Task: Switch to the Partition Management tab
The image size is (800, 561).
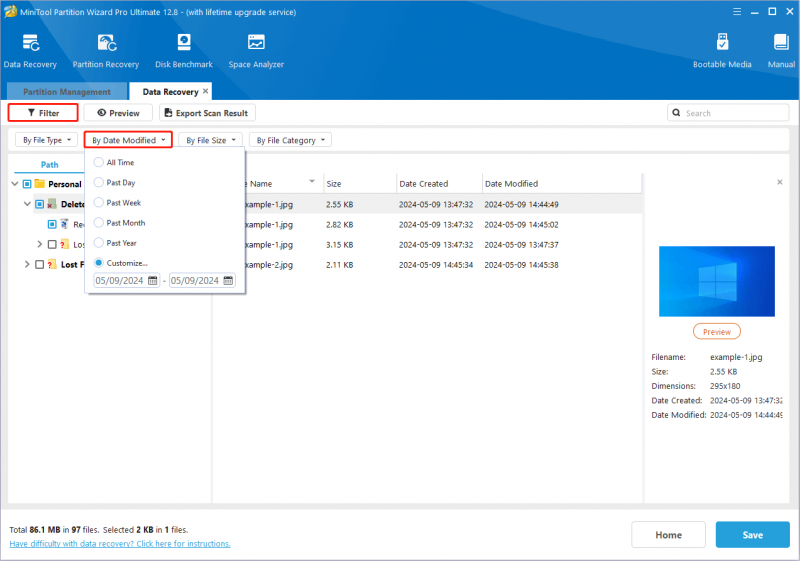Action: coord(67,92)
